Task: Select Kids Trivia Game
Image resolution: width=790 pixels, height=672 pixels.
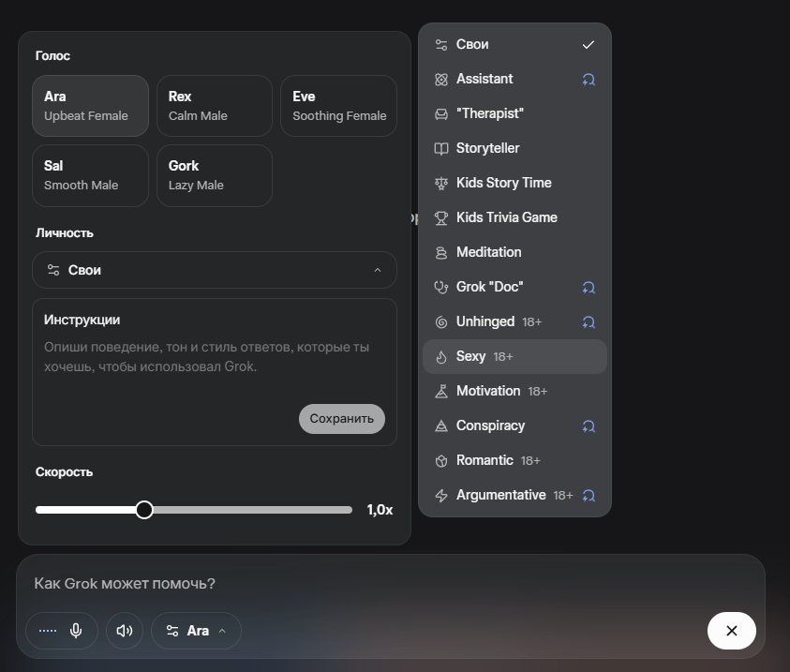Action: coord(514,217)
